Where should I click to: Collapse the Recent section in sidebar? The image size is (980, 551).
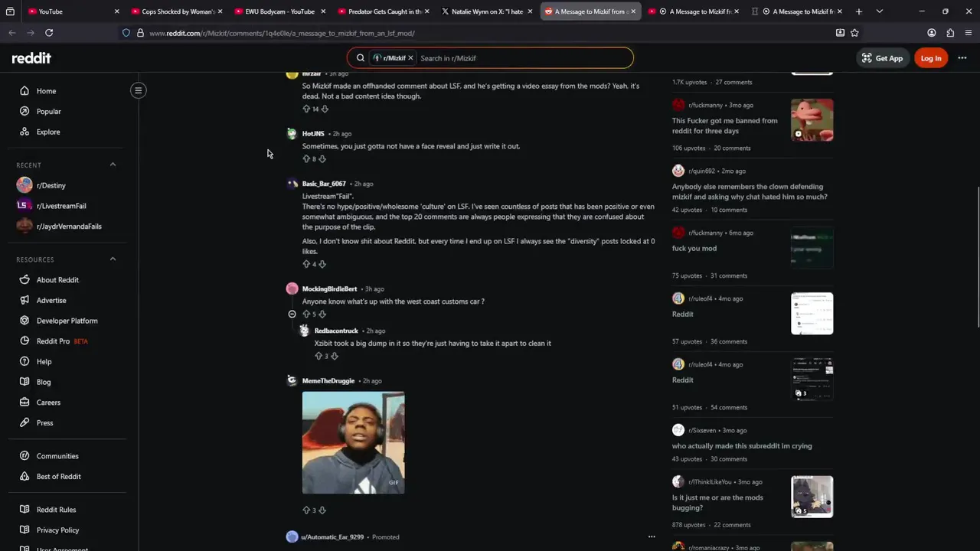pos(113,165)
